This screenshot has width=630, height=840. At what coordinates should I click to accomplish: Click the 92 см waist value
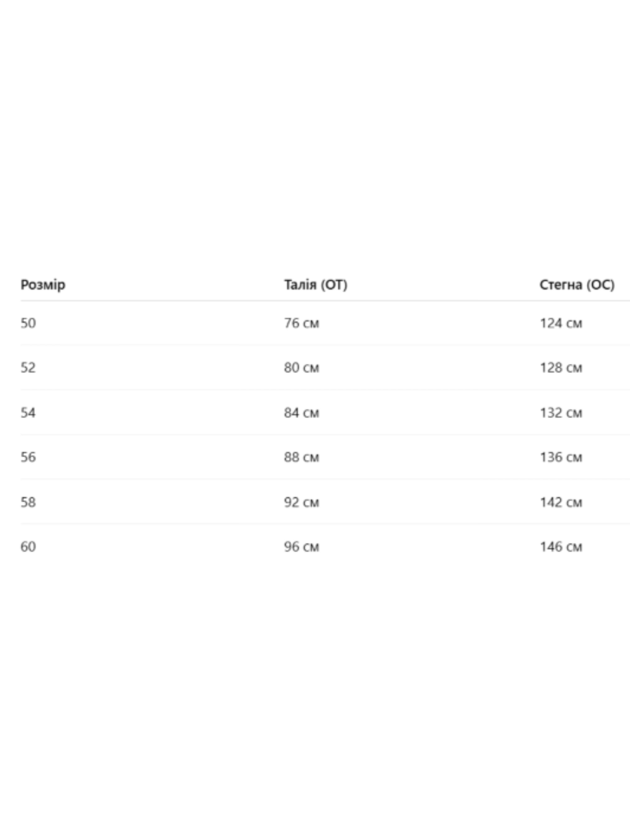coord(301,502)
